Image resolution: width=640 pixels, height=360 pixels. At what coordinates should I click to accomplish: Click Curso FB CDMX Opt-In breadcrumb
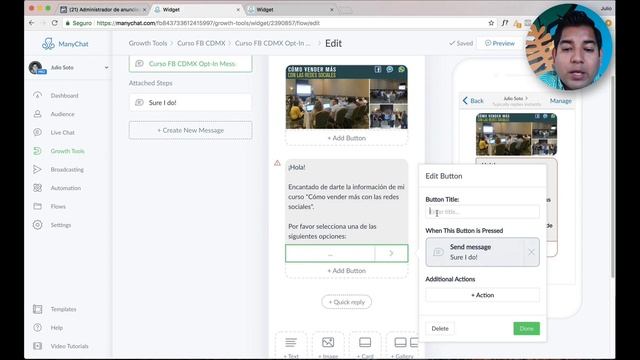click(272, 43)
